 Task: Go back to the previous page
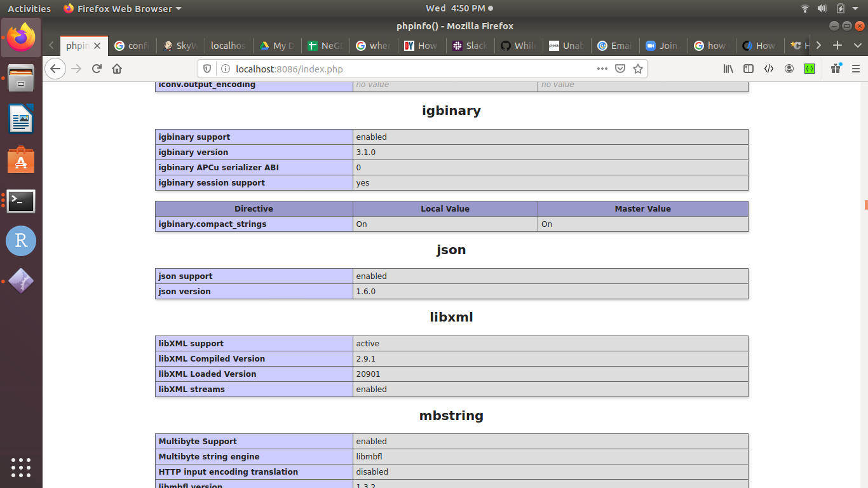(55, 69)
